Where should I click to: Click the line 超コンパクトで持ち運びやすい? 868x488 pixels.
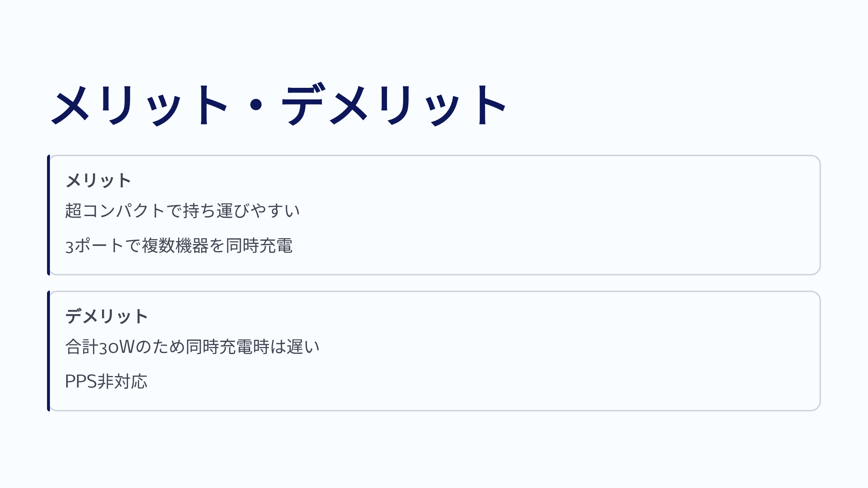point(183,211)
